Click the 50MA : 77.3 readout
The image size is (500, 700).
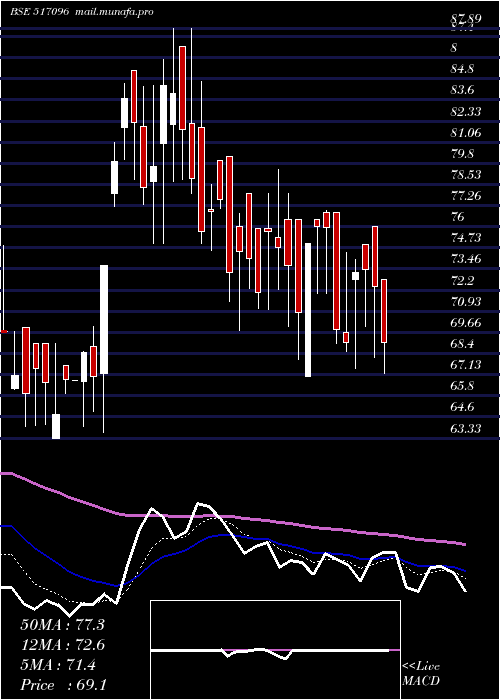pyautogui.click(x=62, y=625)
